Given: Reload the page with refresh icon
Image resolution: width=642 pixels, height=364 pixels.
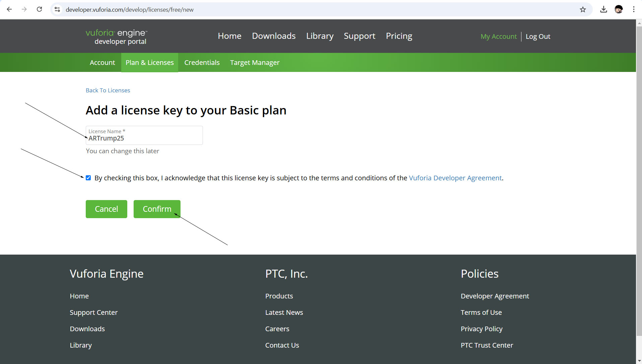Looking at the screenshot, I should click(x=40, y=9).
